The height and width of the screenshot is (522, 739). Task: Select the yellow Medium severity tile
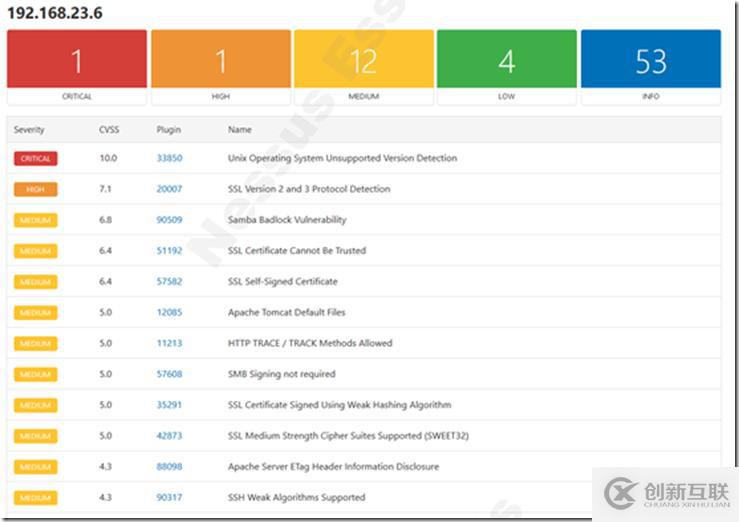(364, 61)
